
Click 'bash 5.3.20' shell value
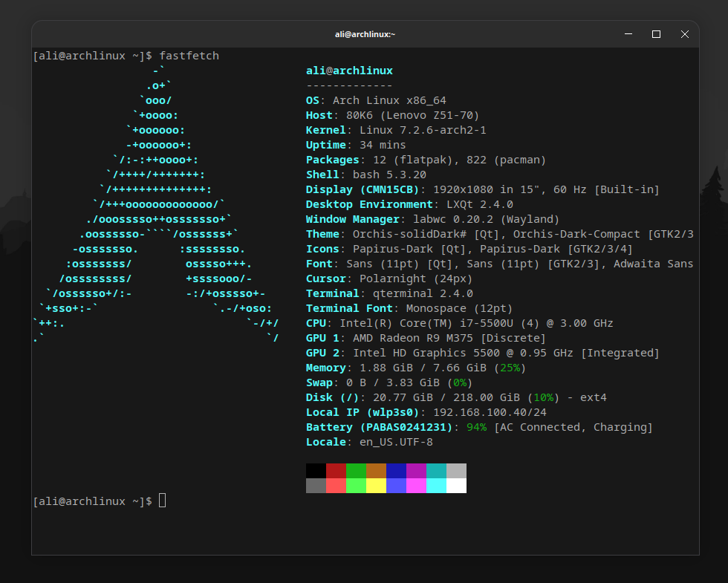[389, 175]
